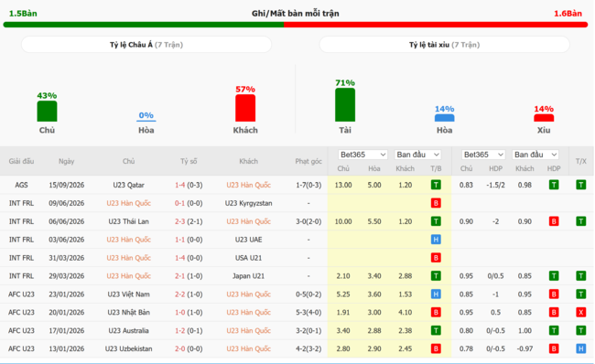Click HDP red B badge in 13/01/2026 row
Image resolution: width=595 pixels, height=364 pixels.
554,348
